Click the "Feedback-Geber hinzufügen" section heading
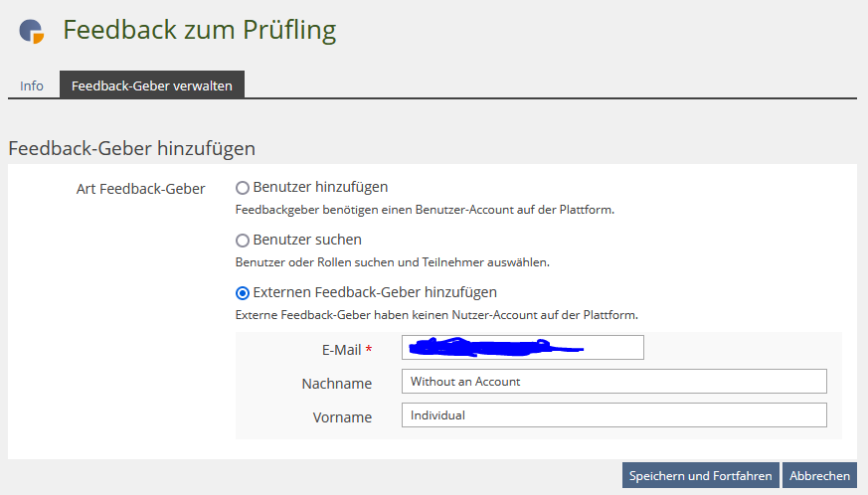The image size is (868, 495). pos(132,149)
